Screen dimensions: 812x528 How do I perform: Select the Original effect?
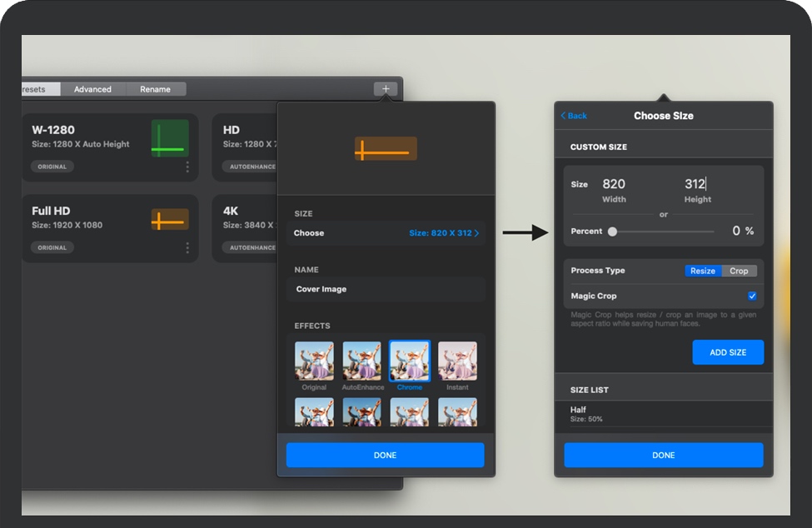314,361
